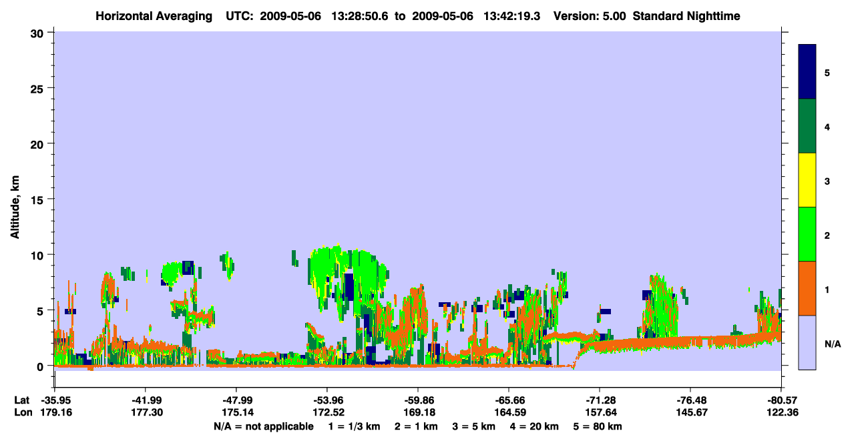This screenshot has width=868, height=445.
Task: Click the legend text '5 = 80 km'
Action: point(598,426)
